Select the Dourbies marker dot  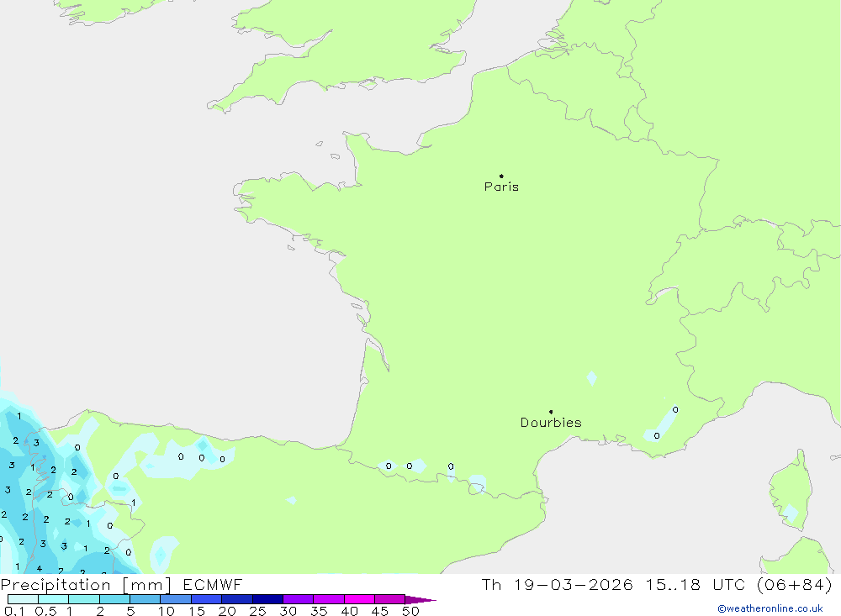(x=551, y=412)
